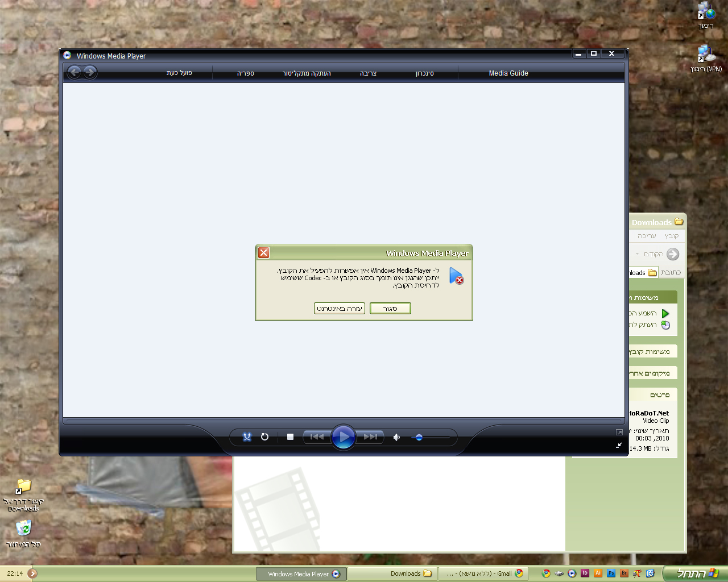This screenshot has width=728, height=582.
Task: Open the Back history dropdown in Downloads window
Action: coord(638,254)
